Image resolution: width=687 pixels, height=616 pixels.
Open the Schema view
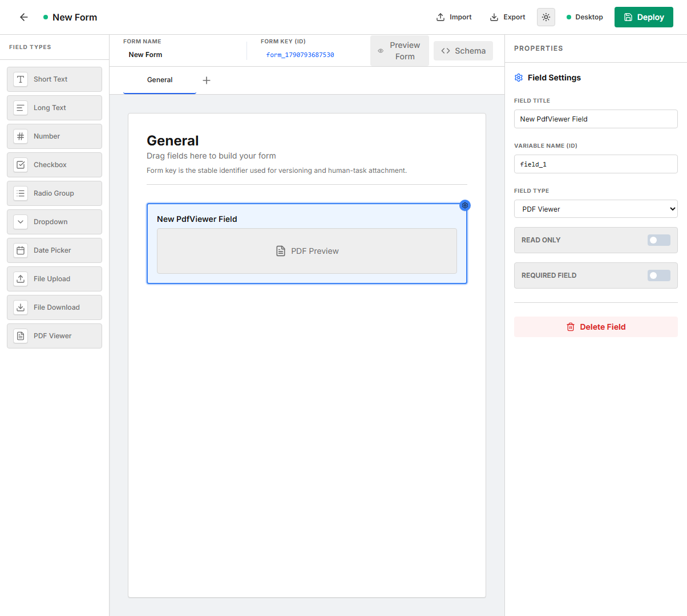[463, 51]
